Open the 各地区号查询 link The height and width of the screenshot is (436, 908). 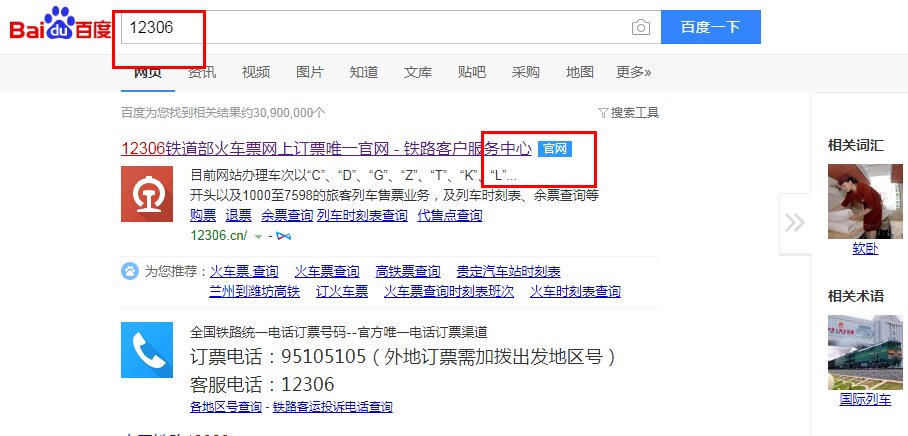(x=226, y=407)
